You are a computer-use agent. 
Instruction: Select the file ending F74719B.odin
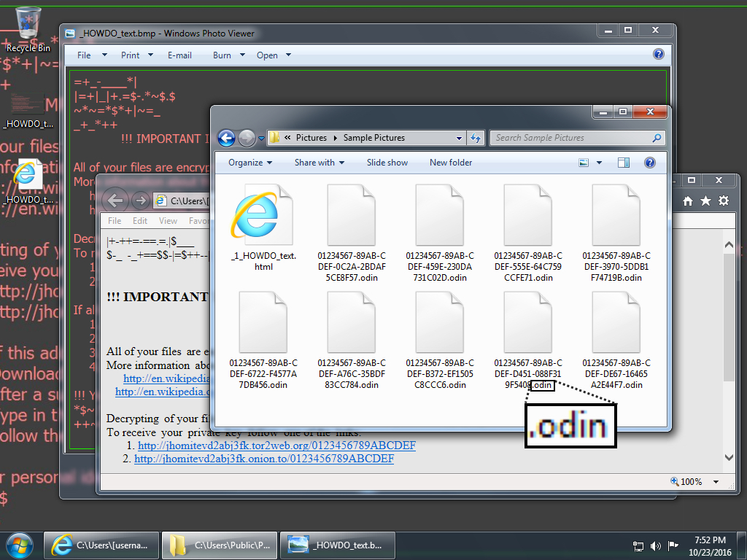[616, 233]
